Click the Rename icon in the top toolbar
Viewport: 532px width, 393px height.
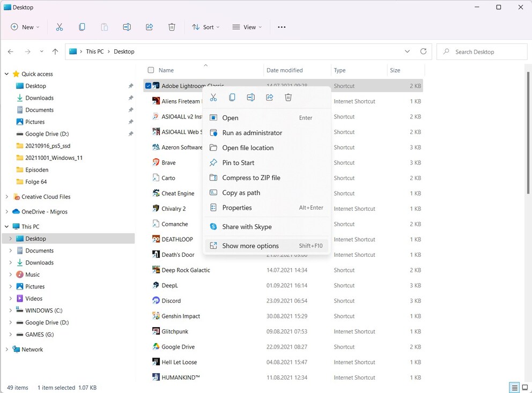[x=127, y=27]
